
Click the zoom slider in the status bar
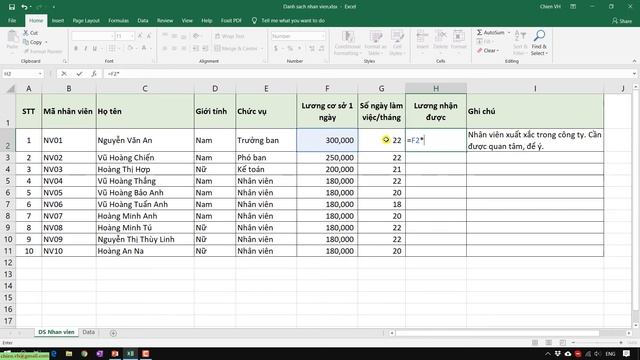597,343
